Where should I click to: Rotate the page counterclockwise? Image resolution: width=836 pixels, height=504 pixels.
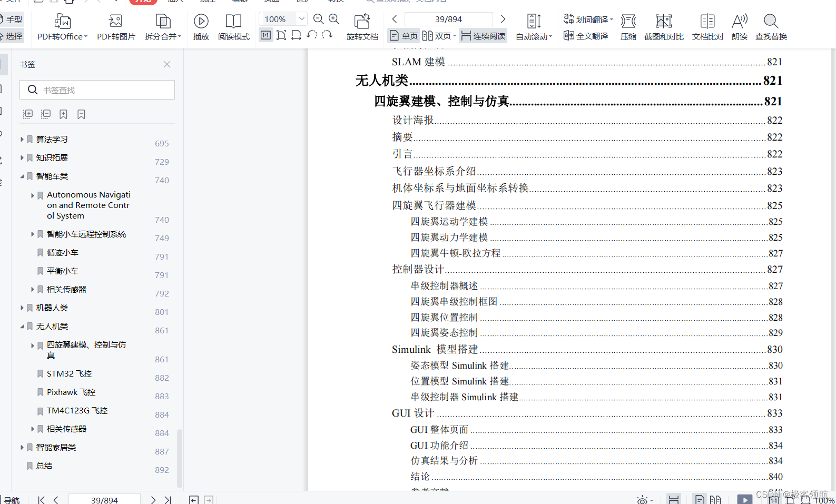312,35
